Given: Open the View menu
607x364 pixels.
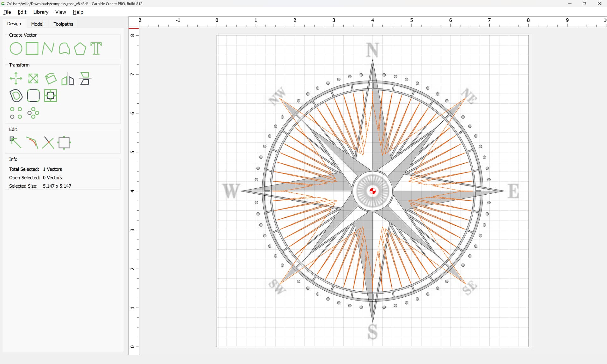Looking at the screenshot, I should (x=60, y=12).
